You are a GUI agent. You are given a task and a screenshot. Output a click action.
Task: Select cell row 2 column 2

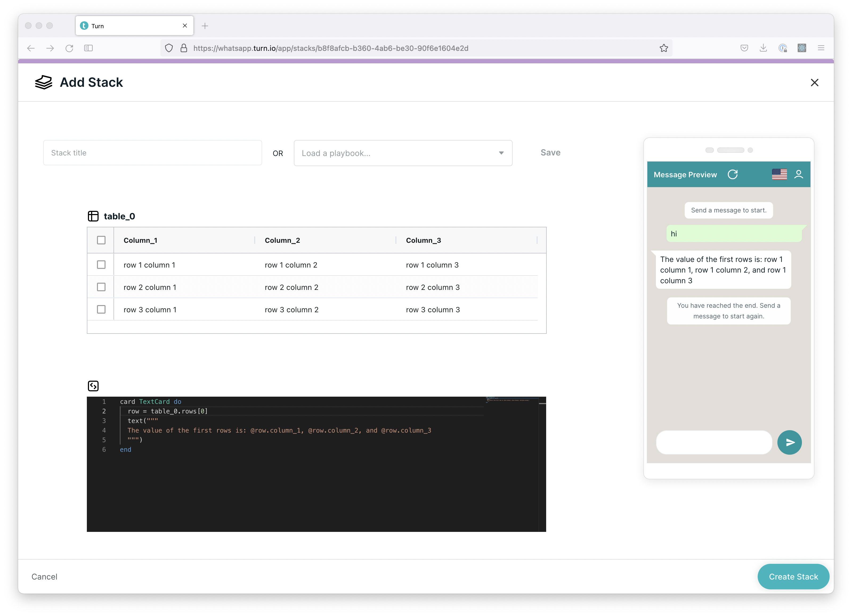click(291, 287)
